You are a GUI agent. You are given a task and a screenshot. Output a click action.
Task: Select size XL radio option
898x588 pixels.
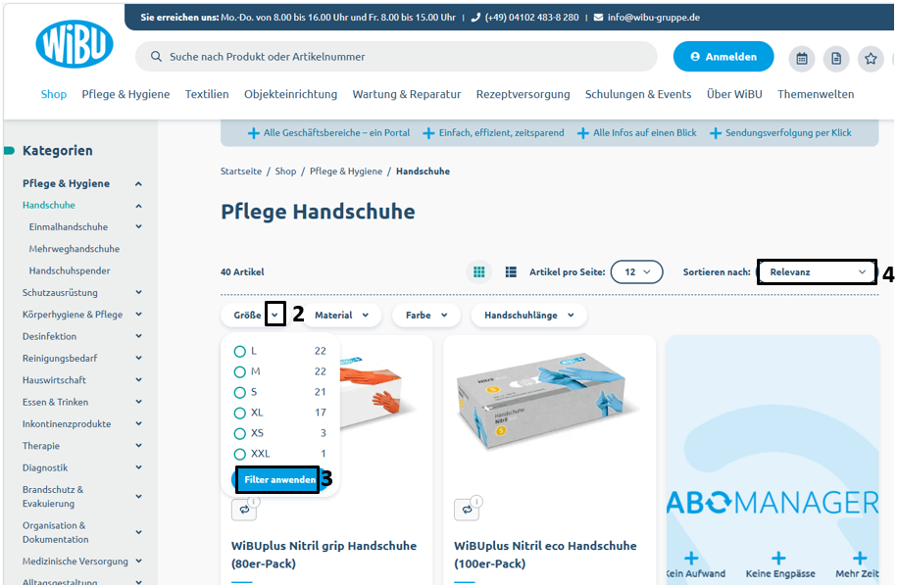[239, 413]
